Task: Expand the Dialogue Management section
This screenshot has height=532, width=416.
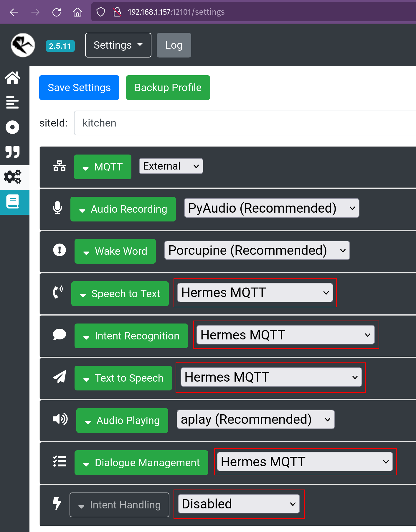Action: 141,463
